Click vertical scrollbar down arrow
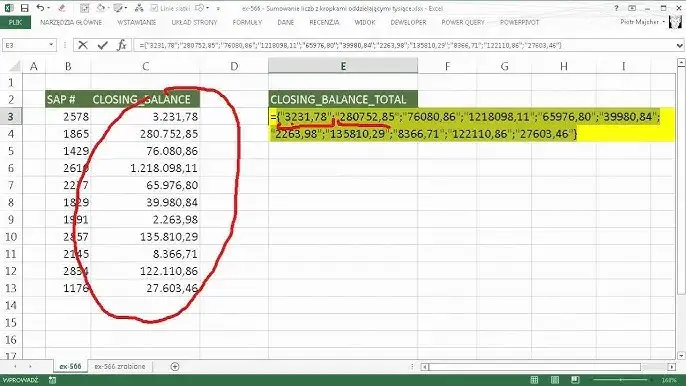The height and width of the screenshot is (386, 686). click(x=681, y=355)
